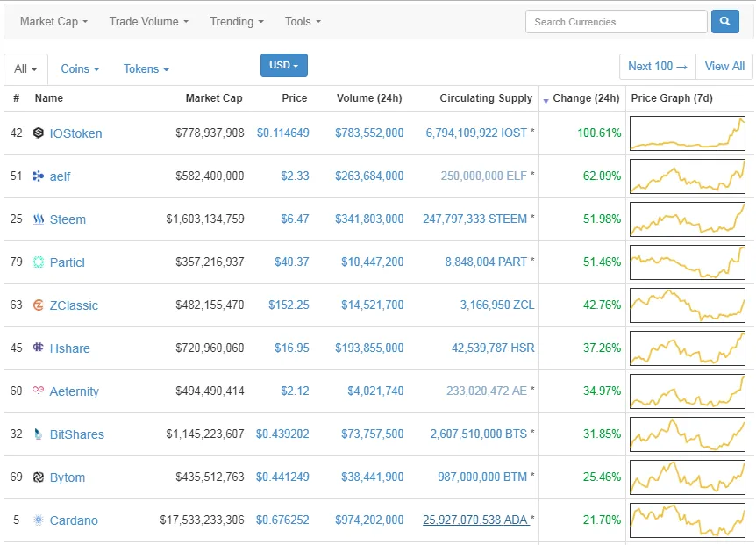Open the ZClassic currency link
This screenshot has width=756, height=545.
click(x=74, y=305)
